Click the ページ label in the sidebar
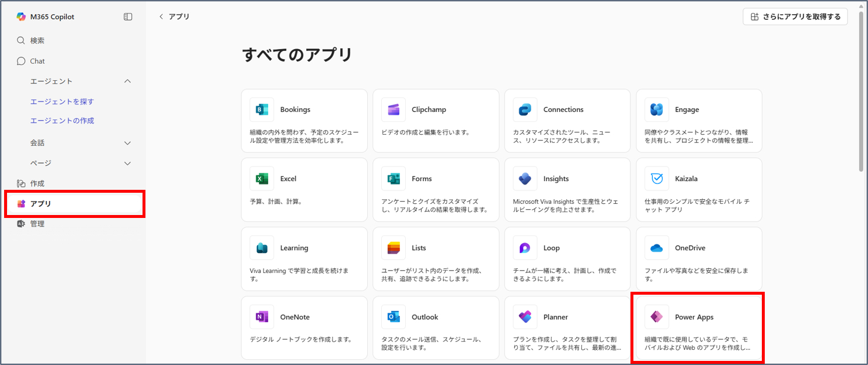The image size is (868, 365). (41, 163)
